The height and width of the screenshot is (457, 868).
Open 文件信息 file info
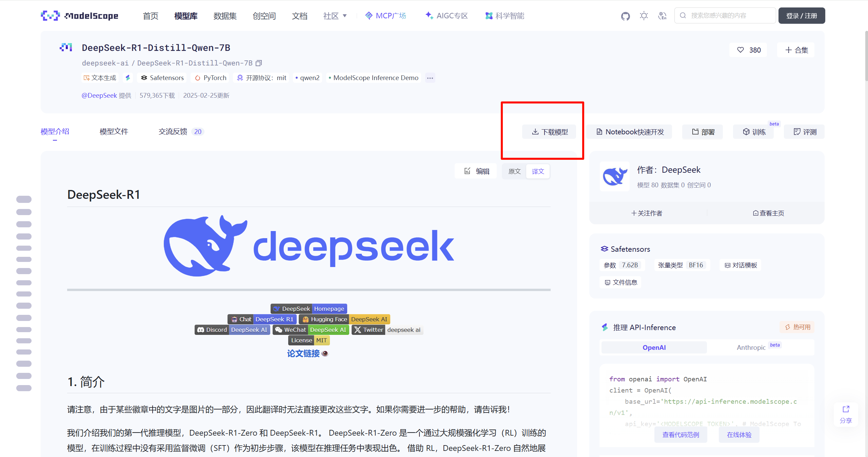click(620, 282)
